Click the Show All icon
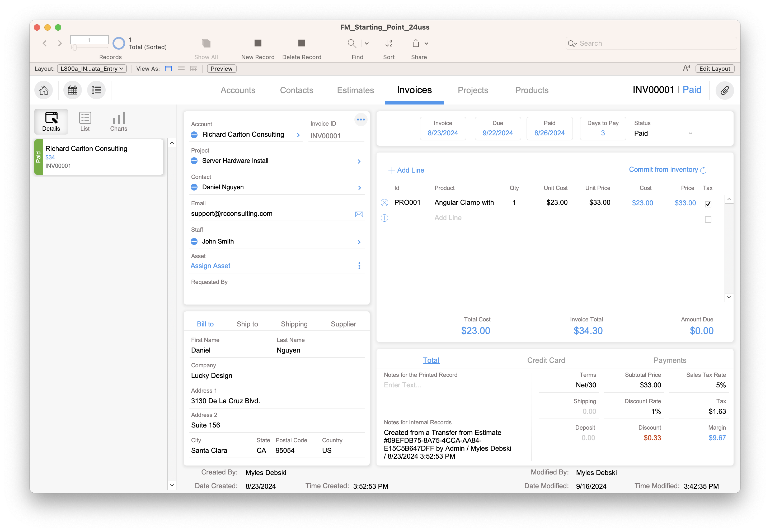This screenshot has height=532, width=770. 206,43
